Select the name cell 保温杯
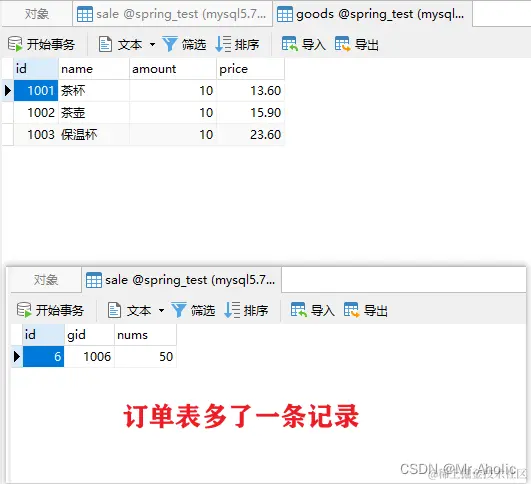This screenshot has height=484, width=531. click(94, 134)
